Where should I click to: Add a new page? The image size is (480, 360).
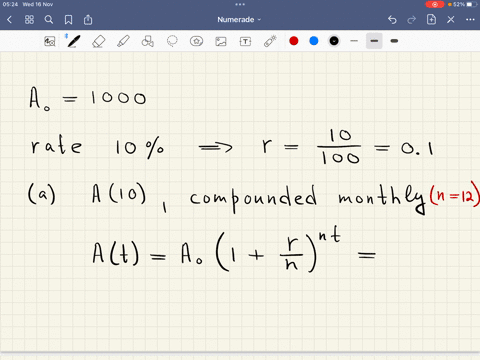431,19
